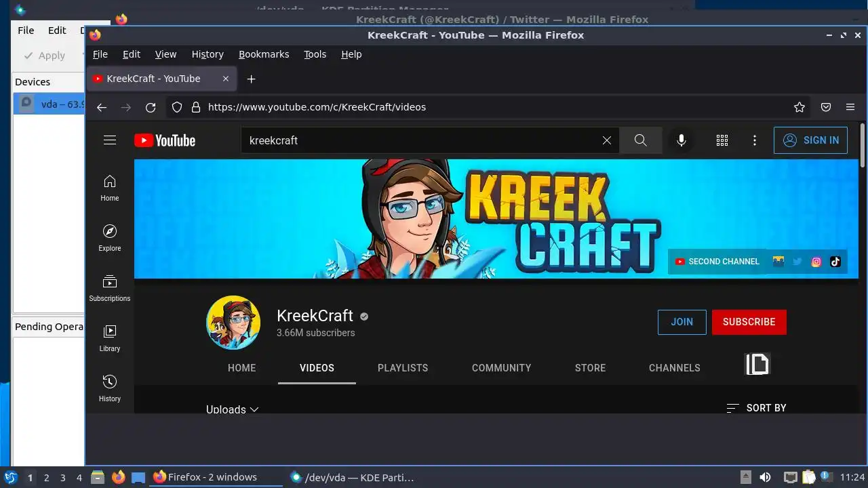The image size is (868, 488).
Task: Switch to /dev/vda KDE Partition taskbar entry
Action: click(x=353, y=477)
